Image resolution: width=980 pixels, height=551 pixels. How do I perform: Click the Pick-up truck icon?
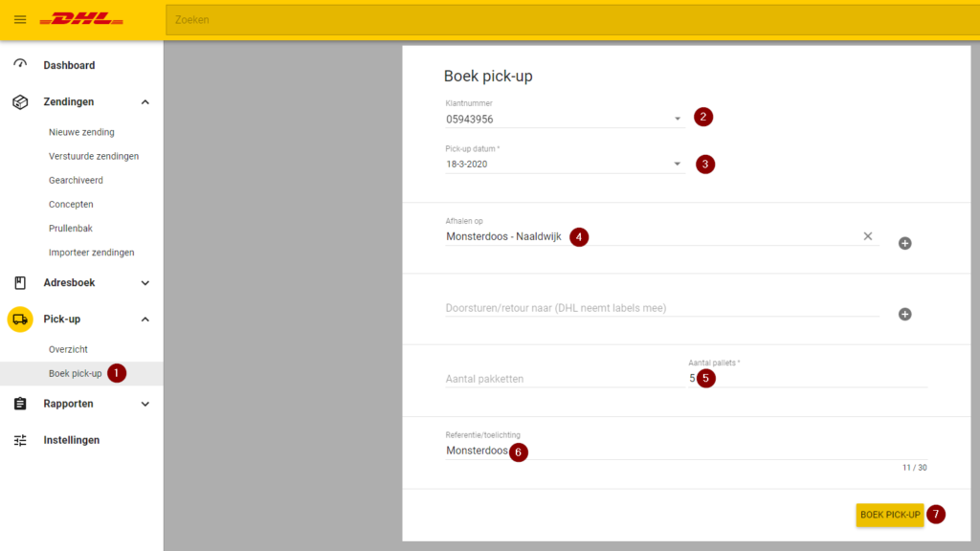click(x=20, y=319)
